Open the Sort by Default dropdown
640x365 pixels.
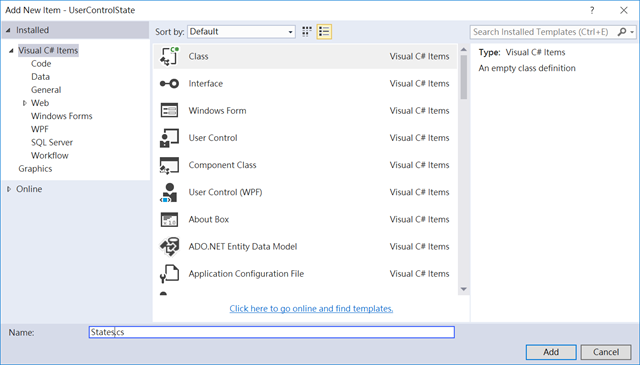pos(241,32)
